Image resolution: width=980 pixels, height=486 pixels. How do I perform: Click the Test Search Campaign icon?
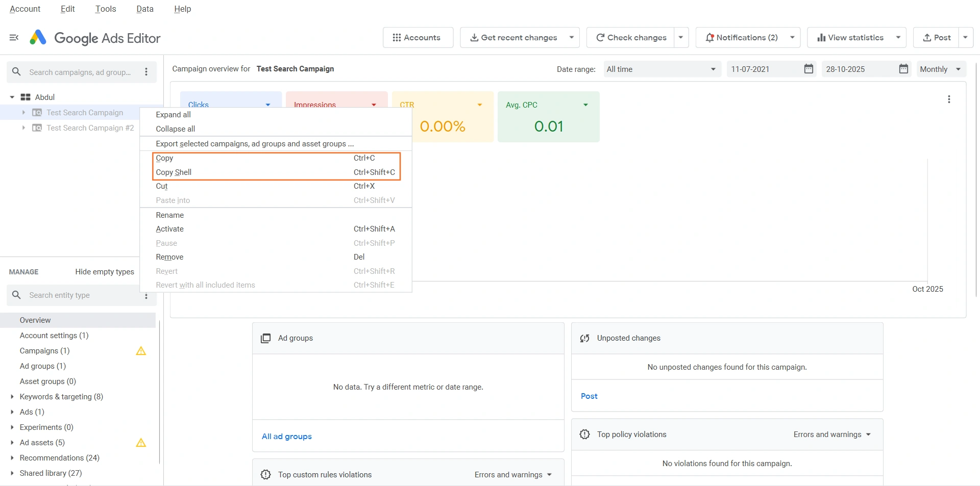37,113
